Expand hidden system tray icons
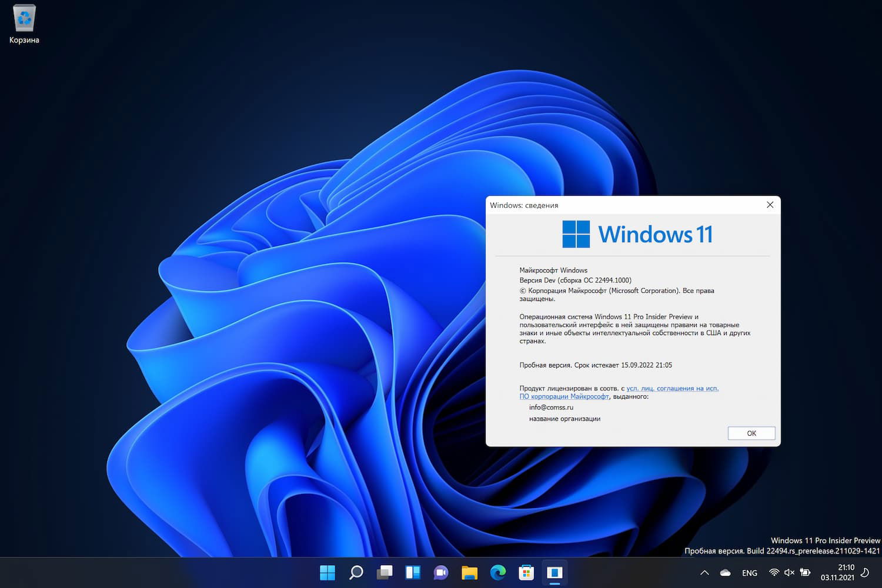The height and width of the screenshot is (588, 882). click(x=704, y=572)
